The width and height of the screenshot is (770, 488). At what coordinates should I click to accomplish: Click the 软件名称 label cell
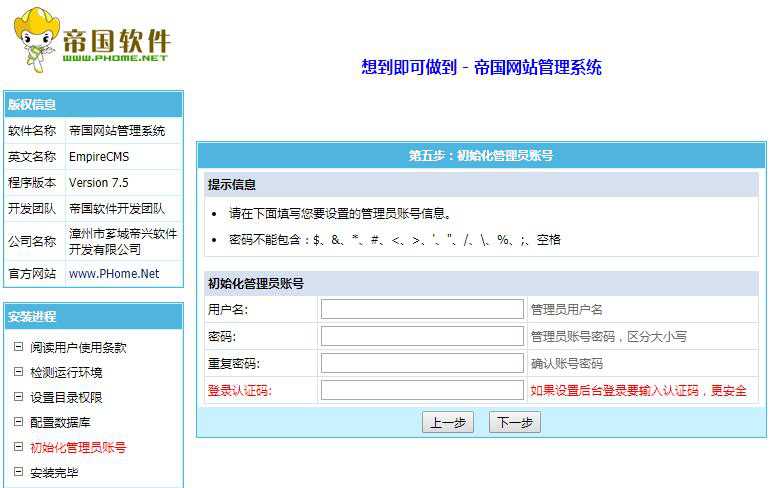pyautogui.click(x=34, y=131)
